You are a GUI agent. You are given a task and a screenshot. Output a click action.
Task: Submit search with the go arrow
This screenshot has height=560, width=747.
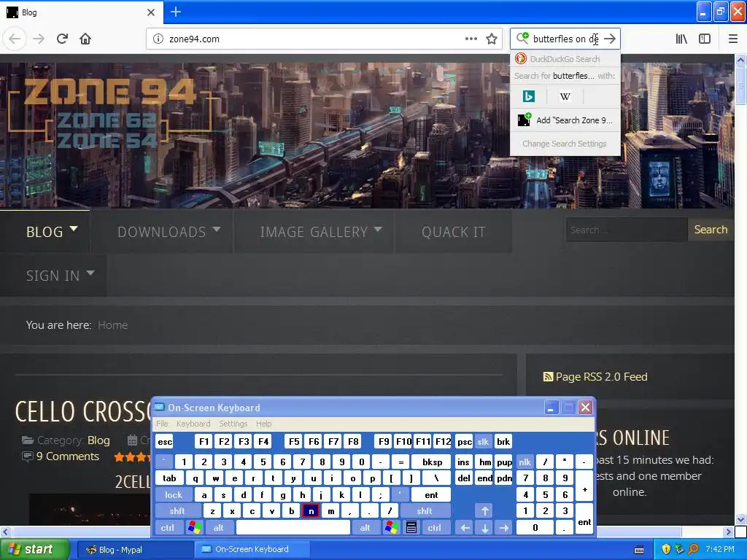(x=610, y=39)
